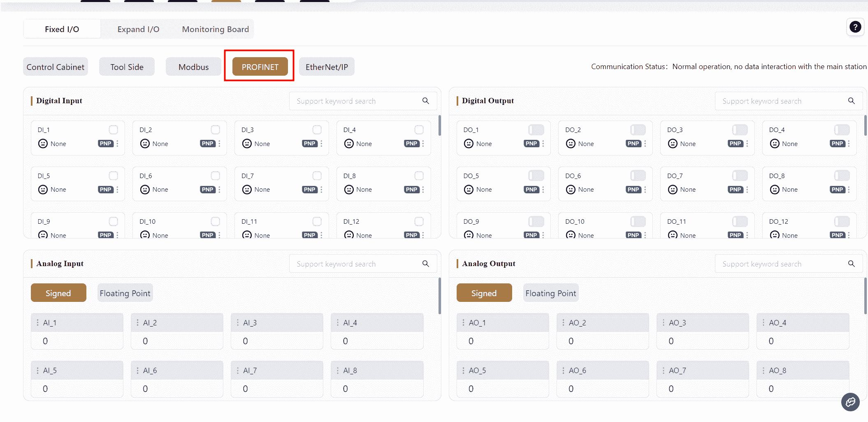Click the Digital Output search magnifier icon
868x422 pixels.
click(851, 101)
